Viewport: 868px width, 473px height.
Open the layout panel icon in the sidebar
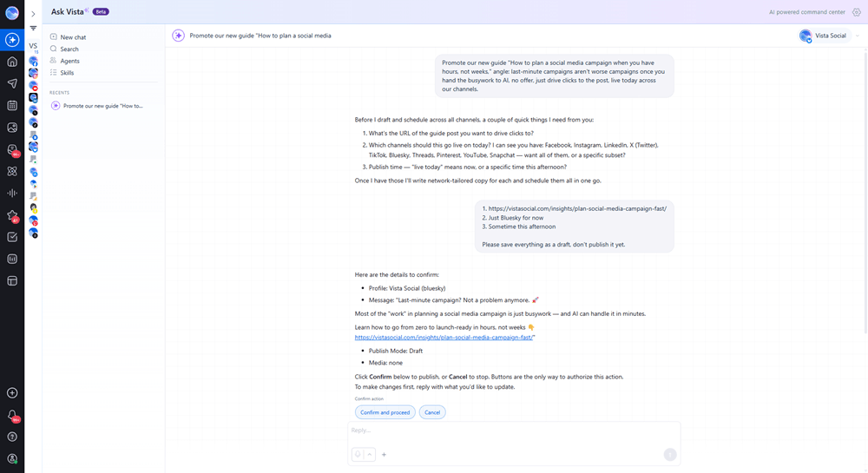click(x=12, y=281)
